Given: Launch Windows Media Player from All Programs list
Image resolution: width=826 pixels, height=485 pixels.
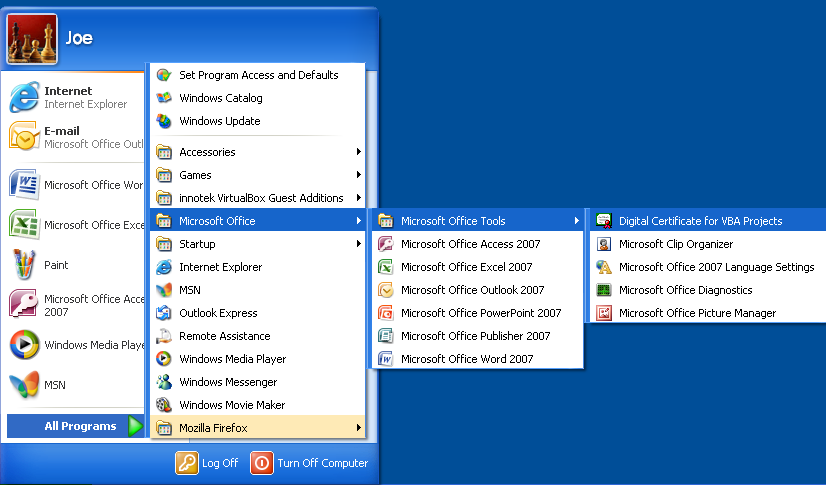Looking at the screenshot, I should 258,359.
